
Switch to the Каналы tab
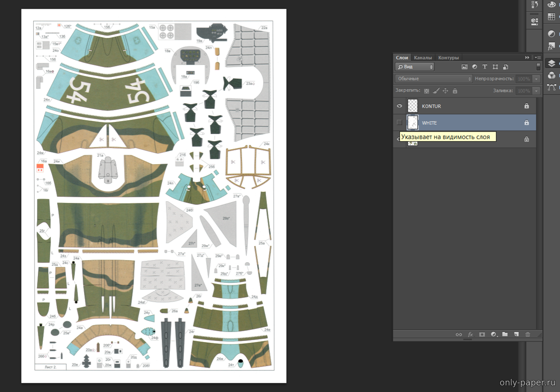423,58
